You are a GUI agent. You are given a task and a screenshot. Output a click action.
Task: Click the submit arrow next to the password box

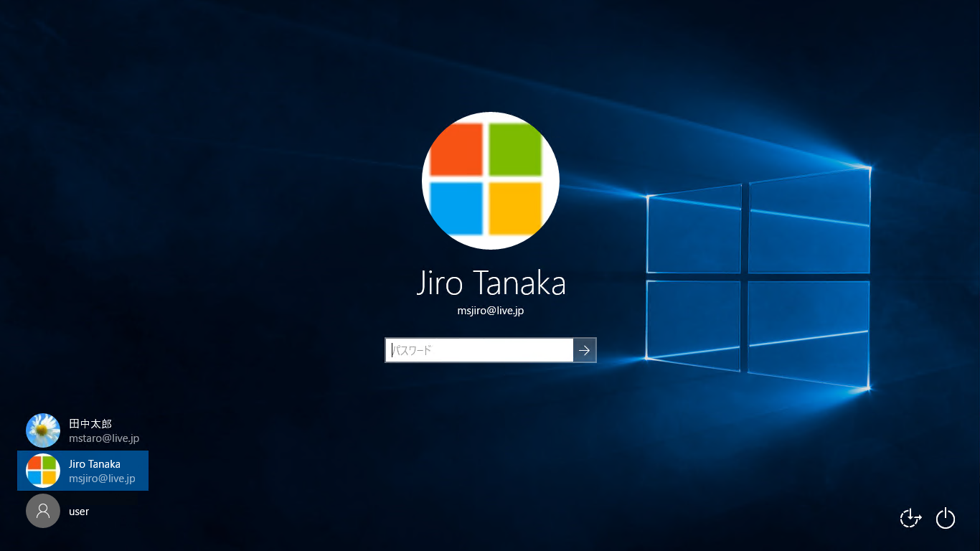[x=585, y=350]
